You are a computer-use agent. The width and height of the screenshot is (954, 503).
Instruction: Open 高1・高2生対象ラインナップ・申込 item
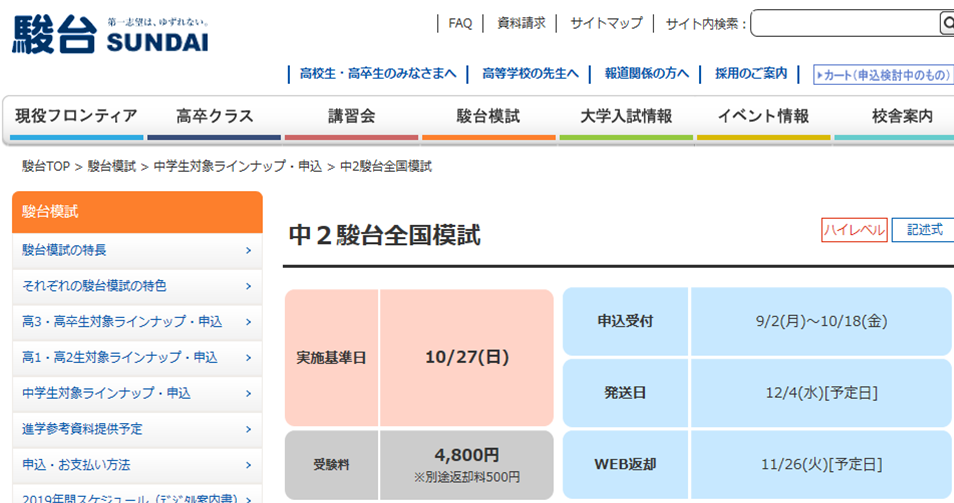click(138, 358)
